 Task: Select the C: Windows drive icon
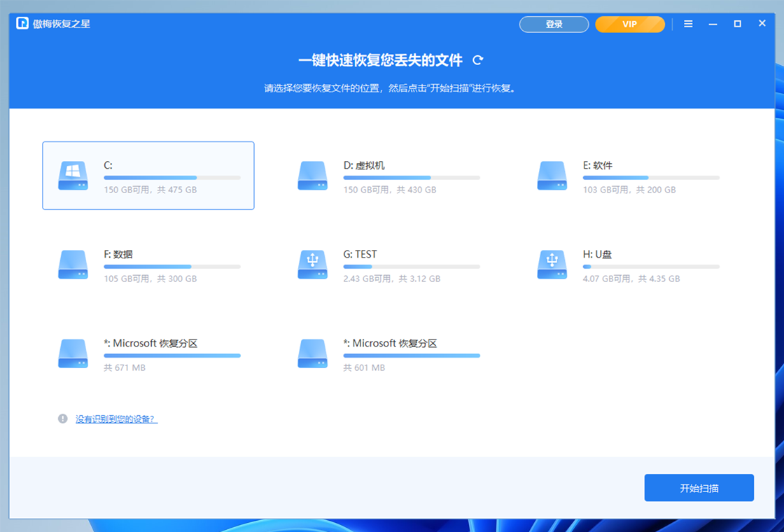tap(73, 176)
